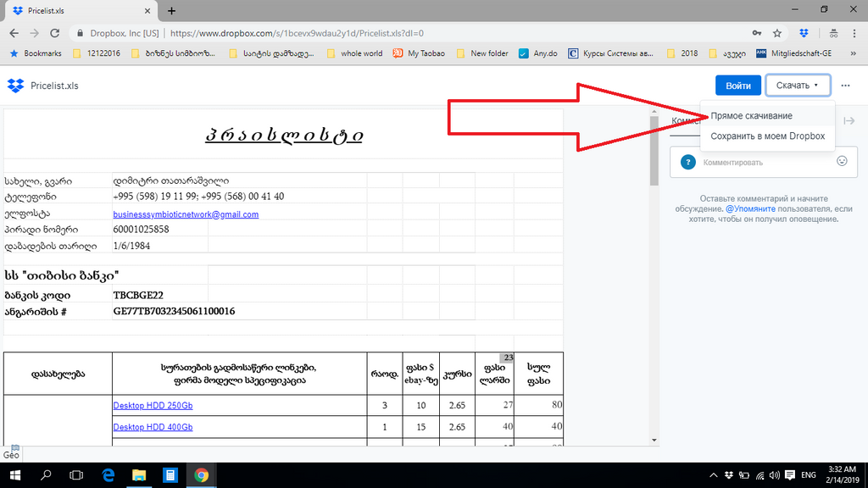Click the scrollbar down arrow

(654, 441)
